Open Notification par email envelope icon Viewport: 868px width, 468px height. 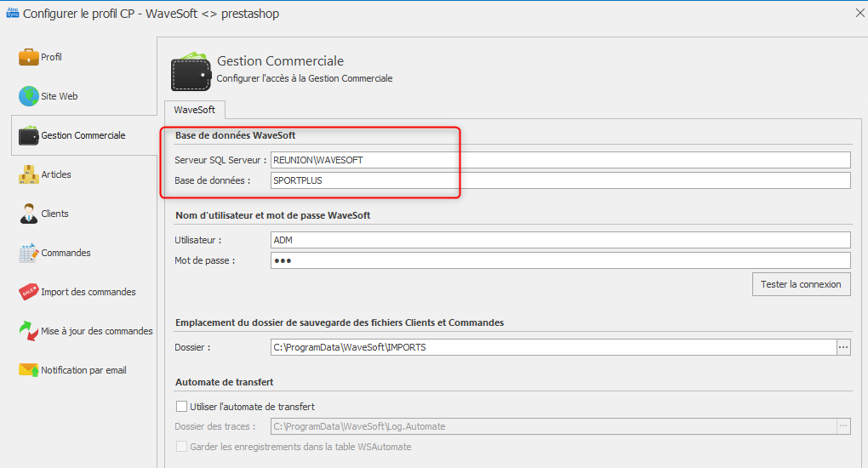click(28, 370)
